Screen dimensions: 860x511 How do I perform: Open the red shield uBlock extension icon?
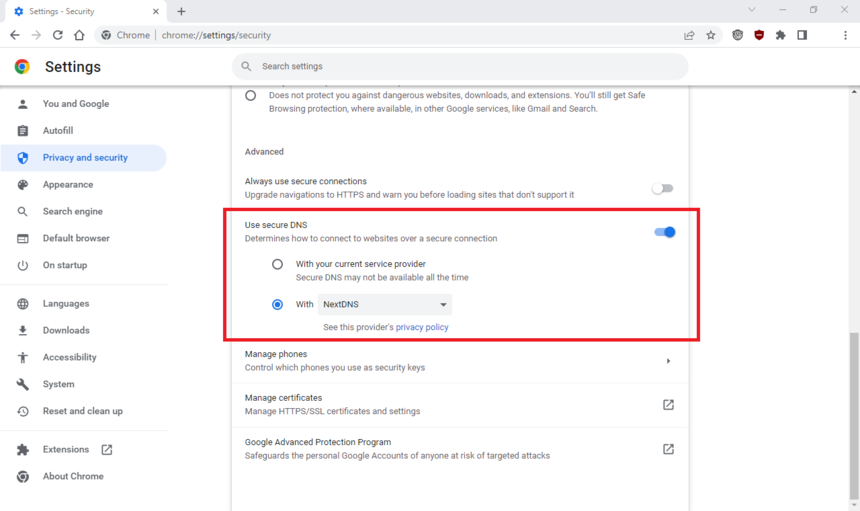click(759, 35)
